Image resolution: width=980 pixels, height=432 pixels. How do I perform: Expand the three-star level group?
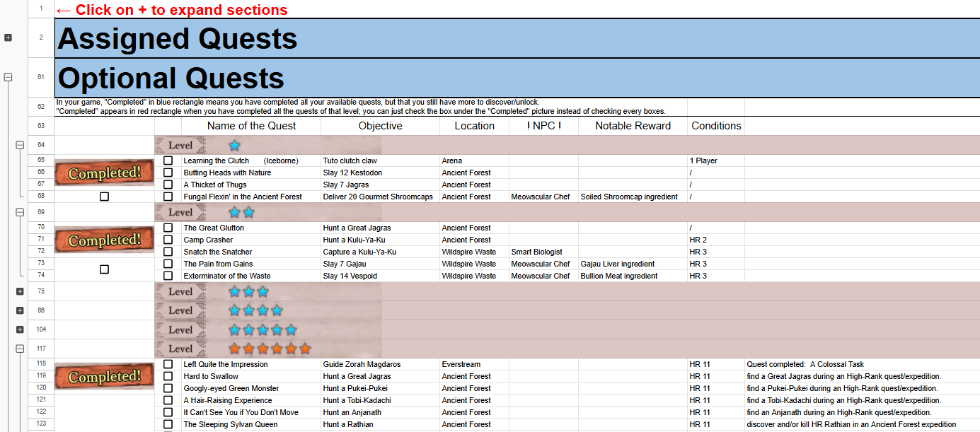[20, 291]
